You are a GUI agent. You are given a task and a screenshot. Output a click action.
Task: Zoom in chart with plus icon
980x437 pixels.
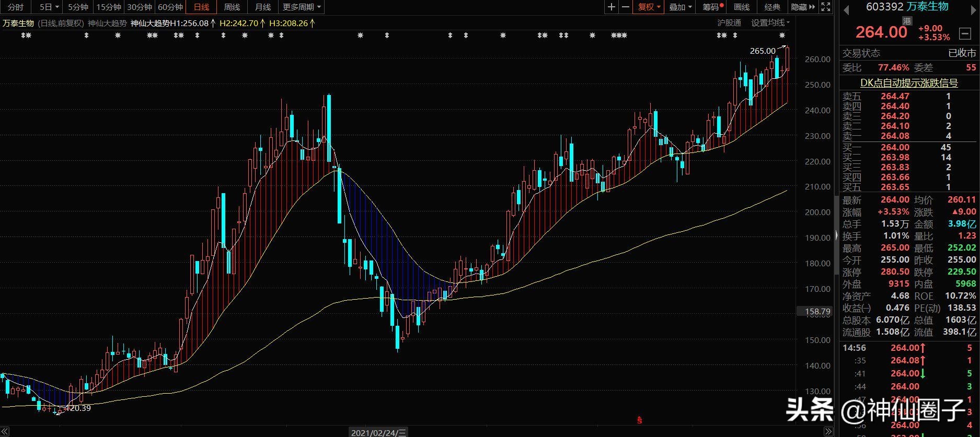[612, 7]
